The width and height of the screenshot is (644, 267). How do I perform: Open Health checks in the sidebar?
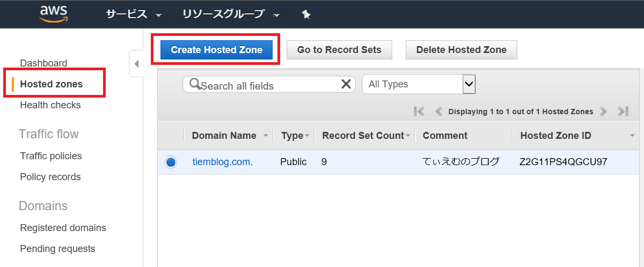coord(50,105)
